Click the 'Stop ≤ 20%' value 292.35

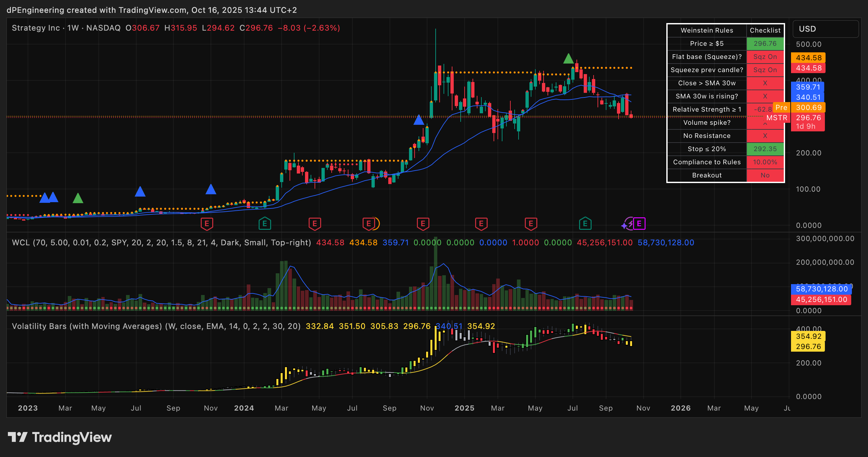(765, 149)
